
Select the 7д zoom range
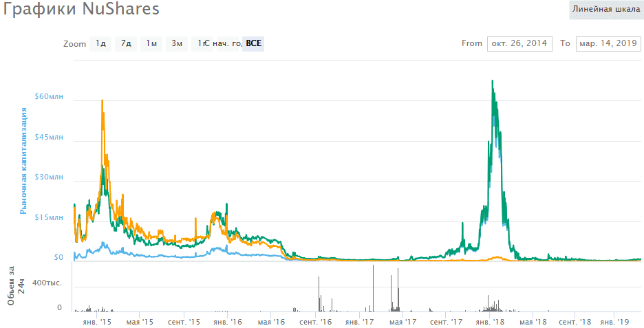(126, 43)
